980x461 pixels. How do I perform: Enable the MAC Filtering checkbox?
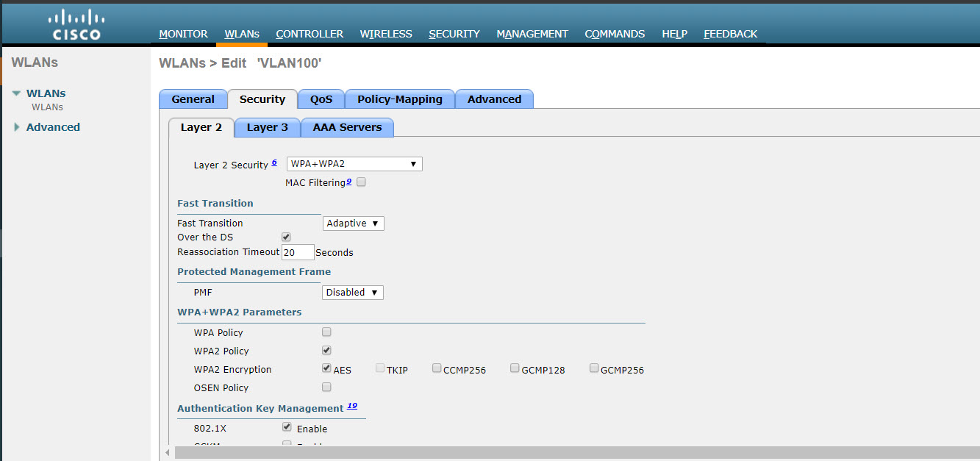pyautogui.click(x=361, y=182)
